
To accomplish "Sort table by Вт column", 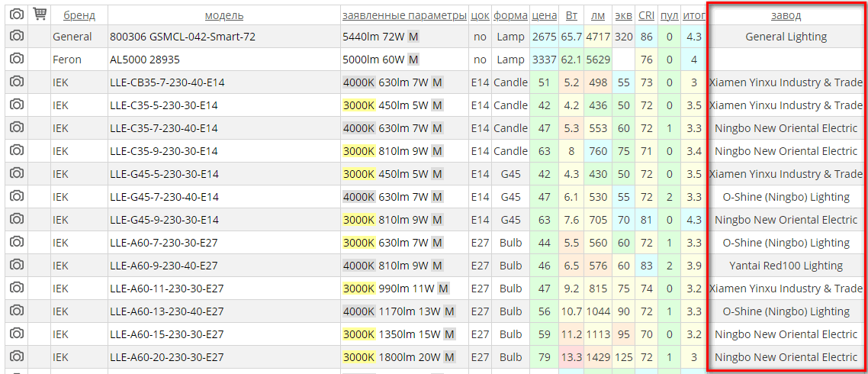I will coord(572,15).
